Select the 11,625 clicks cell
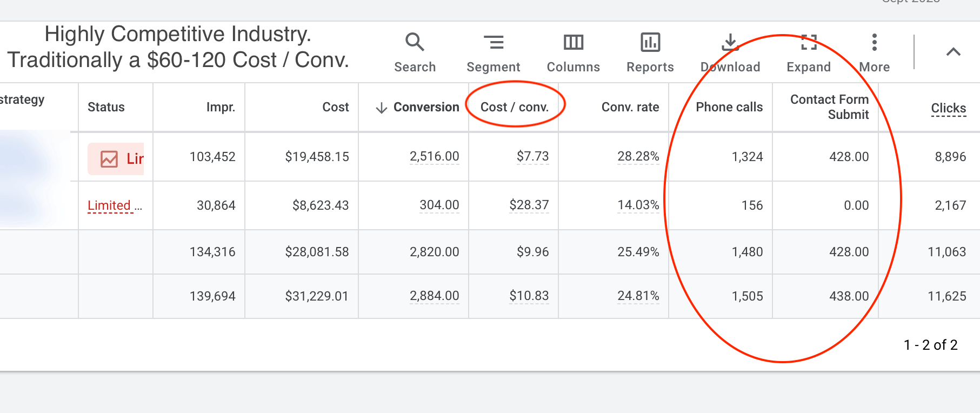 click(947, 296)
